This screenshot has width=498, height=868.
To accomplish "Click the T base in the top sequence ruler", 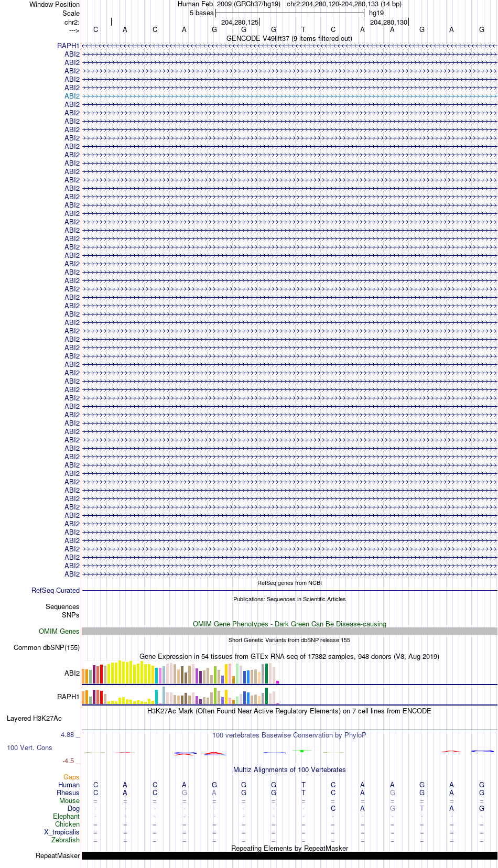I will pos(304,29).
